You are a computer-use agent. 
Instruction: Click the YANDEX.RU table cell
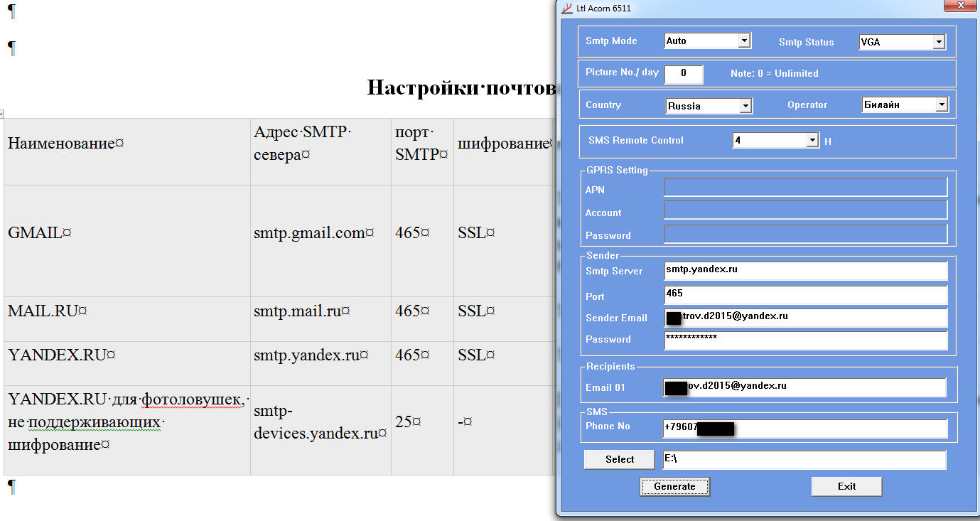click(x=127, y=363)
